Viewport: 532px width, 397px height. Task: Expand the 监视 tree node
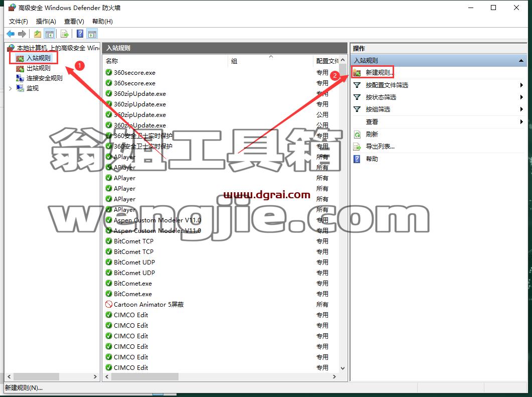(x=10, y=88)
